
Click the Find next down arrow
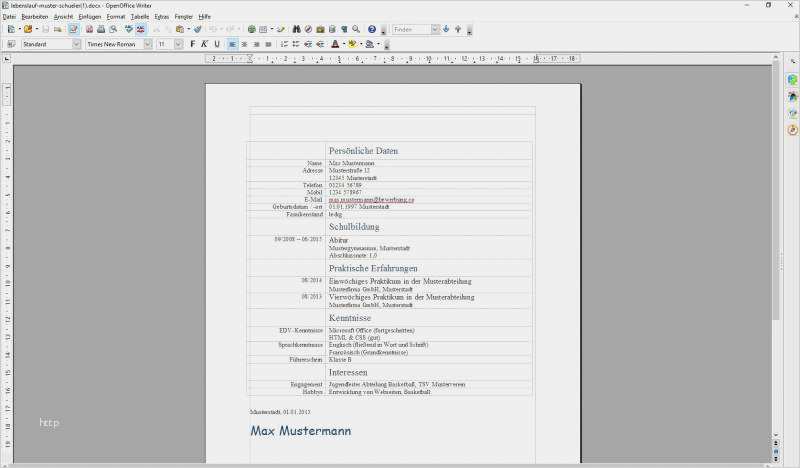[x=446, y=30]
